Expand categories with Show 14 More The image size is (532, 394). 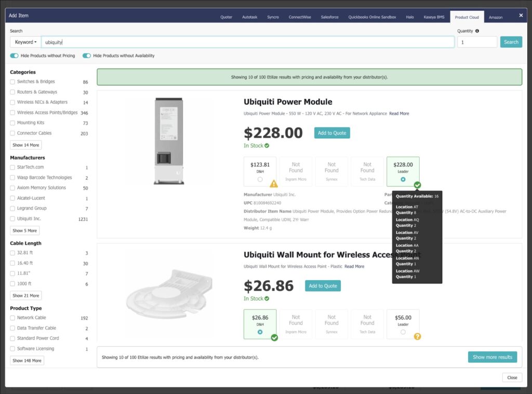tap(26, 145)
